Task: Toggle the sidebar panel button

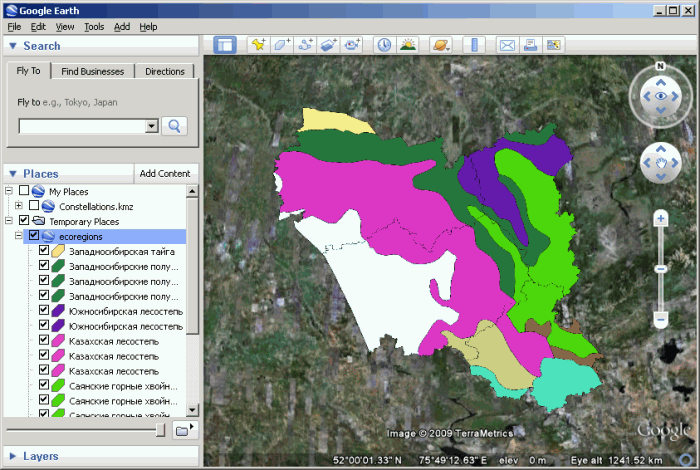Action: [x=224, y=45]
